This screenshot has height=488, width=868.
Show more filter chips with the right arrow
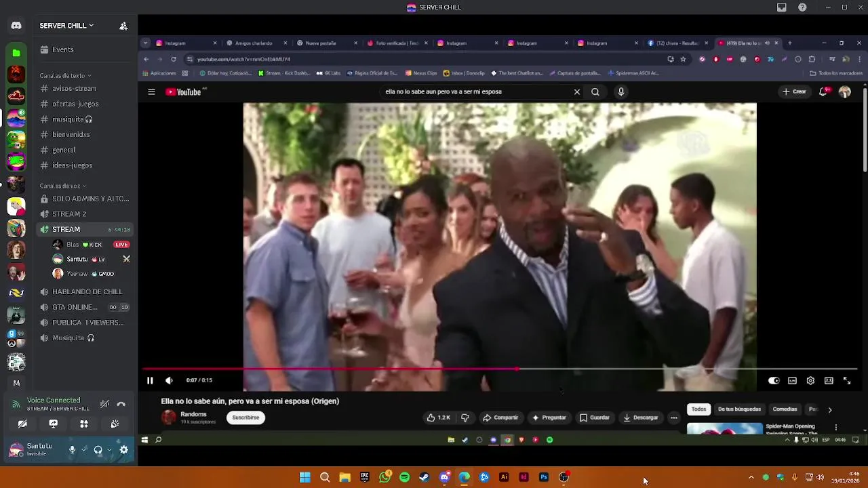tap(829, 409)
